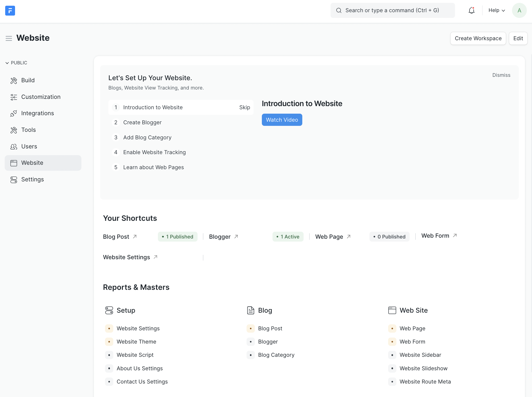The image size is (532, 397).
Task: Click the Web Site section icon
Action: click(x=392, y=310)
